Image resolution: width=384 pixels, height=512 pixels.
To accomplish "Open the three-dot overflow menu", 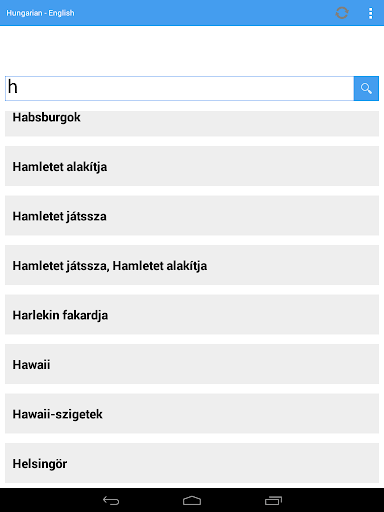I will click(370, 13).
